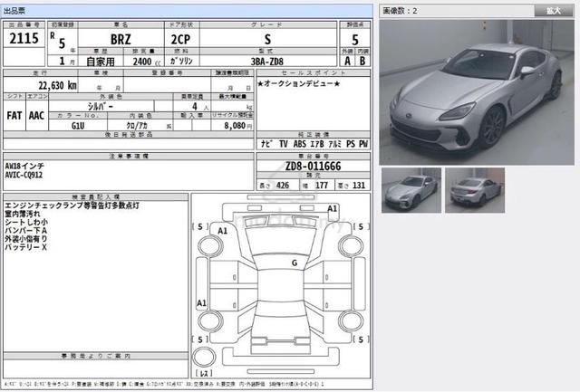The height and width of the screenshot is (392, 580).
Task: Click the length dimension 426
Action: (x=283, y=185)
